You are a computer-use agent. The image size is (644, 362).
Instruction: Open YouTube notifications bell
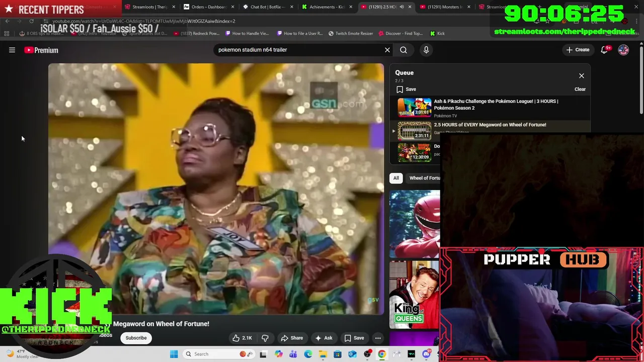pos(605,50)
